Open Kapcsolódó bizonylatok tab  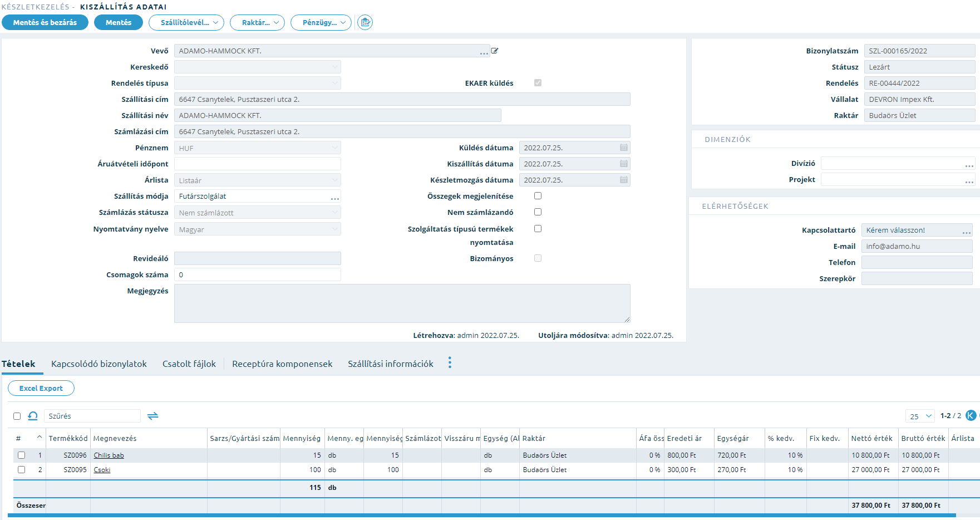coord(99,364)
